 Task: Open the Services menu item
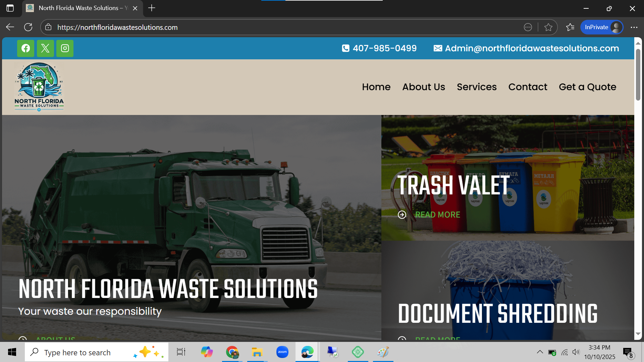point(476,87)
